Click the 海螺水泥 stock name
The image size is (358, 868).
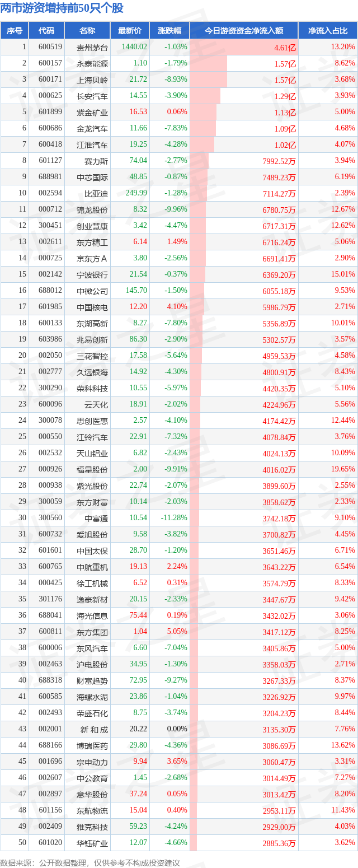tap(92, 697)
